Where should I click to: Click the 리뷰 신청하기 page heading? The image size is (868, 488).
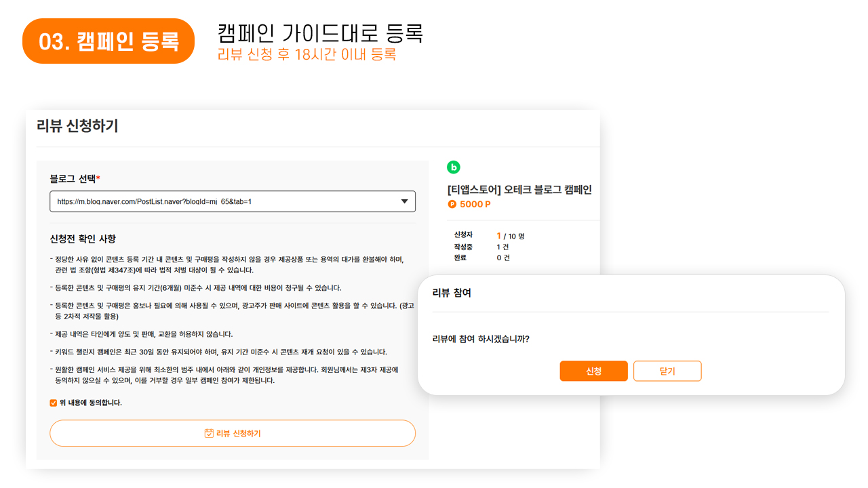coord(77,126)
